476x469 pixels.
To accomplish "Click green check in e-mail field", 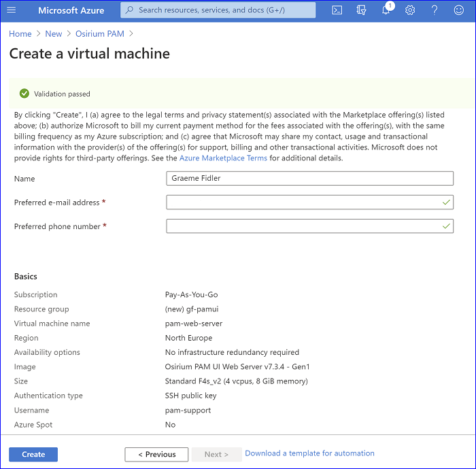I will click(446, 203).
